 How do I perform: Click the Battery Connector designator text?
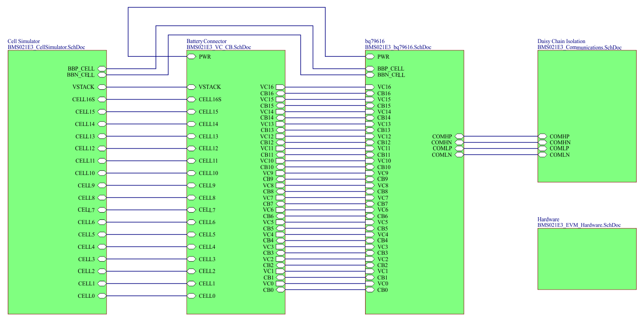coord(206,41)
